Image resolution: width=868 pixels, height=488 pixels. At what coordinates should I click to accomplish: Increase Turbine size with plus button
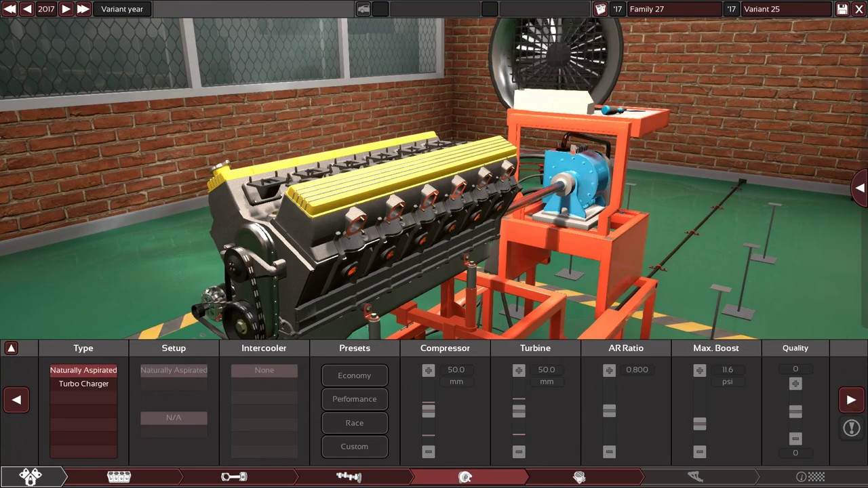point(519,370)
